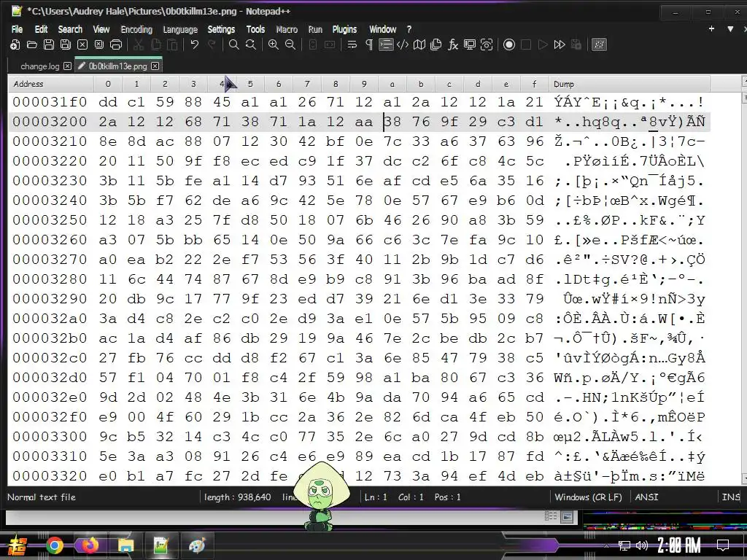Screen dimensions: 747x560
Task: Open File Explorer from the taskbar
Action: tap(125, 545)
